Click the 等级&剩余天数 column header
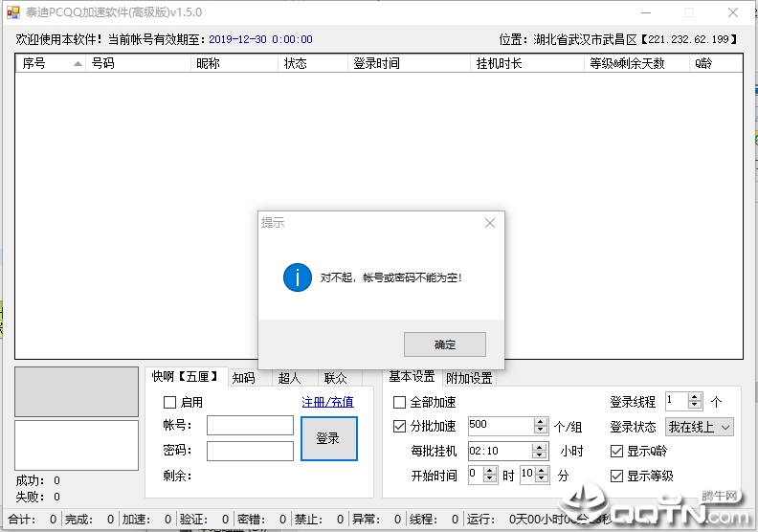Screen dimensions: 758x532 [637, 63]
